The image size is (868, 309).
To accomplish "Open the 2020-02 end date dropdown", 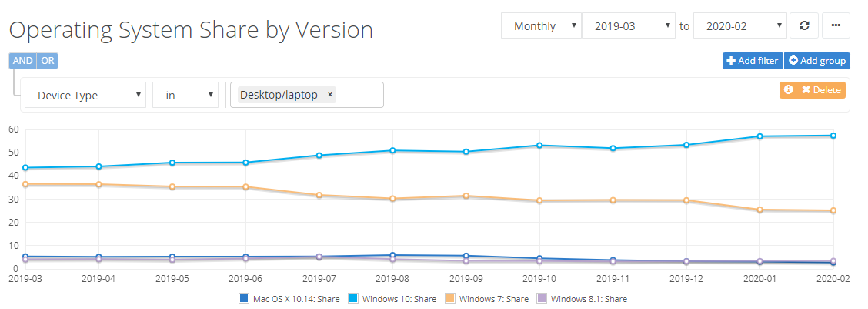I will coord(739,25).
